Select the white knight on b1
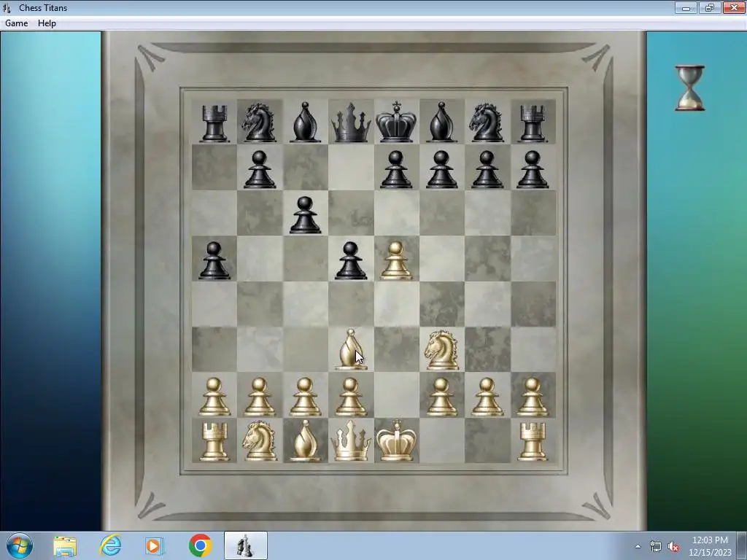This screenshot has height=560, width=747. click(260, 441)
